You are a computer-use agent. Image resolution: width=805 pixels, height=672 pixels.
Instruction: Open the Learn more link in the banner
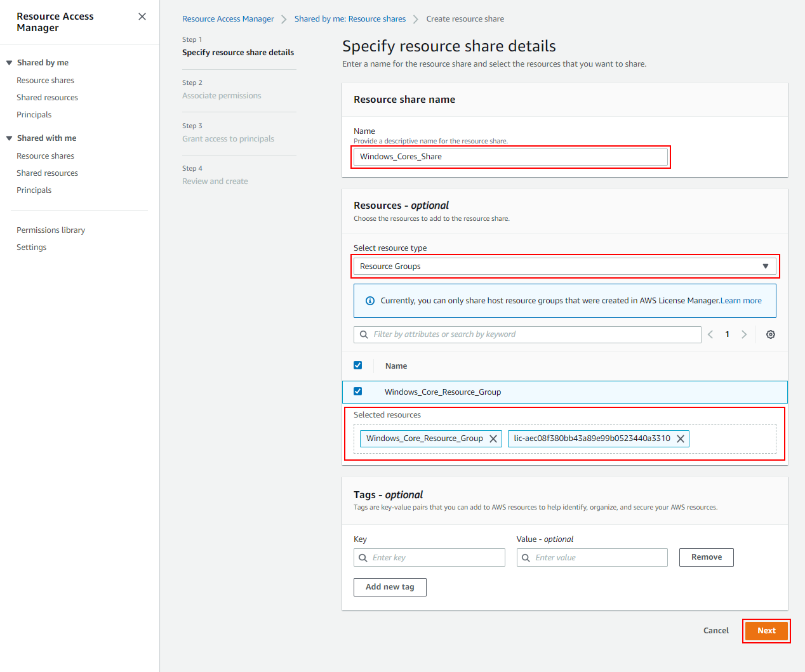[740, 300]
